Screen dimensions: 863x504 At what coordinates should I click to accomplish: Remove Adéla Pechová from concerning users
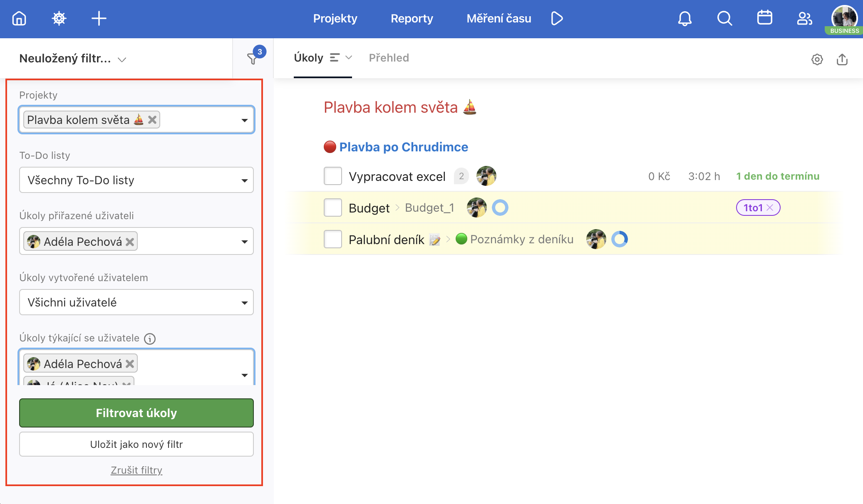tap(130, 364)
